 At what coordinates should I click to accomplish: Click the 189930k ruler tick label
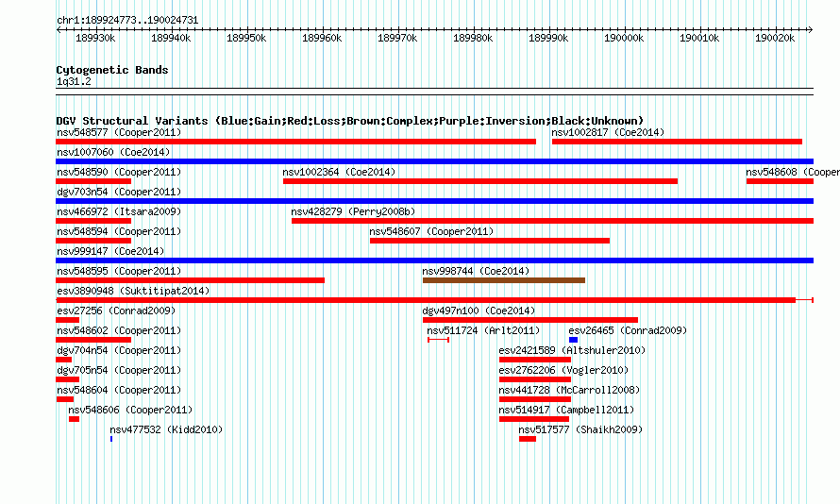pos(95,38)
